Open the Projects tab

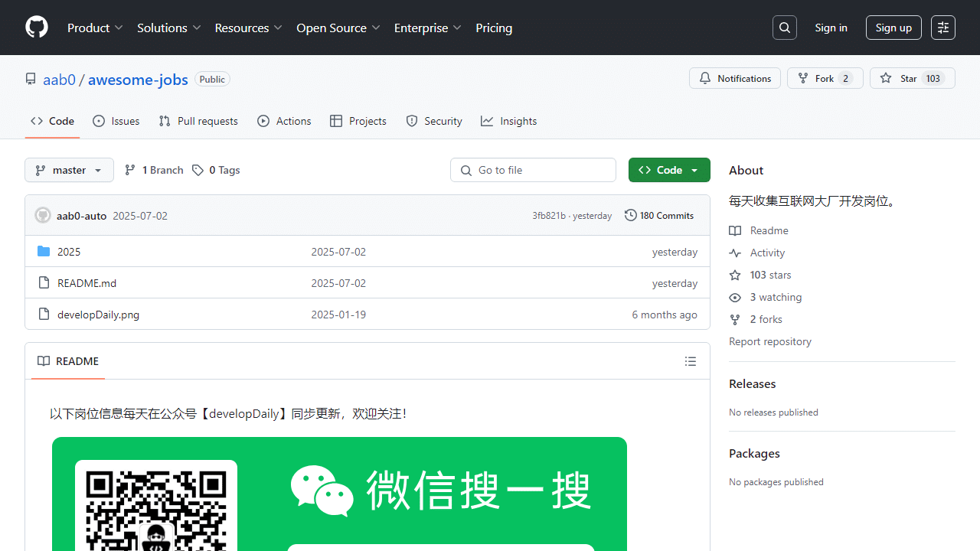tap(358, 121)
